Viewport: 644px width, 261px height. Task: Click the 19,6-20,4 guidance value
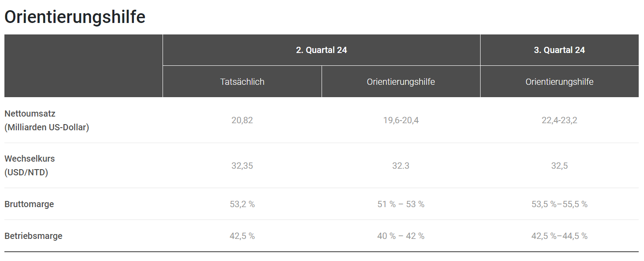pos(401,120)
